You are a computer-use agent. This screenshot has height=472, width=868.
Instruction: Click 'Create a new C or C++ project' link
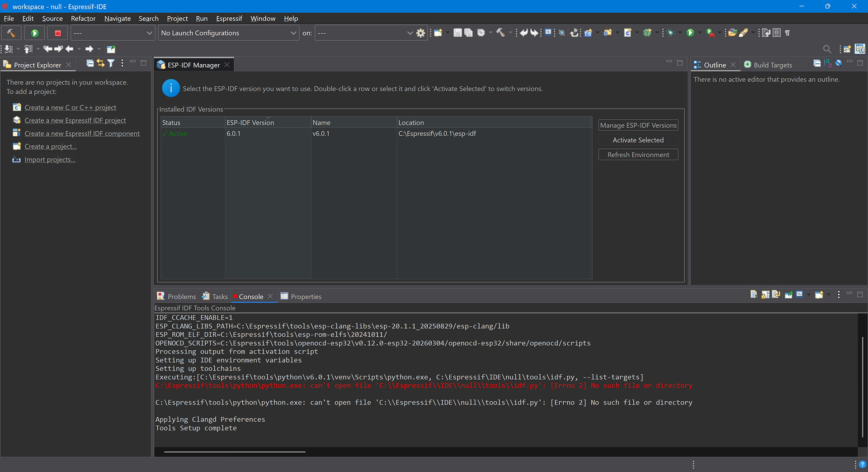[70, 107]
